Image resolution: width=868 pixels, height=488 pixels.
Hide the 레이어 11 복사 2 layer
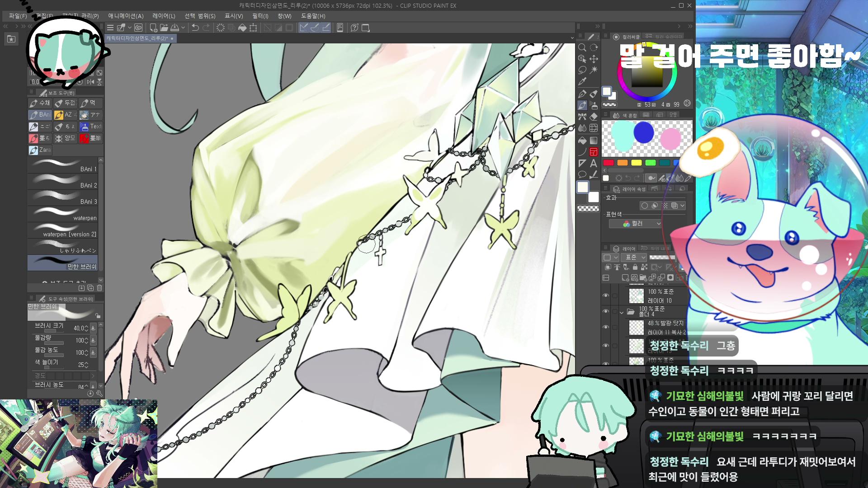[x=606, y=327]
